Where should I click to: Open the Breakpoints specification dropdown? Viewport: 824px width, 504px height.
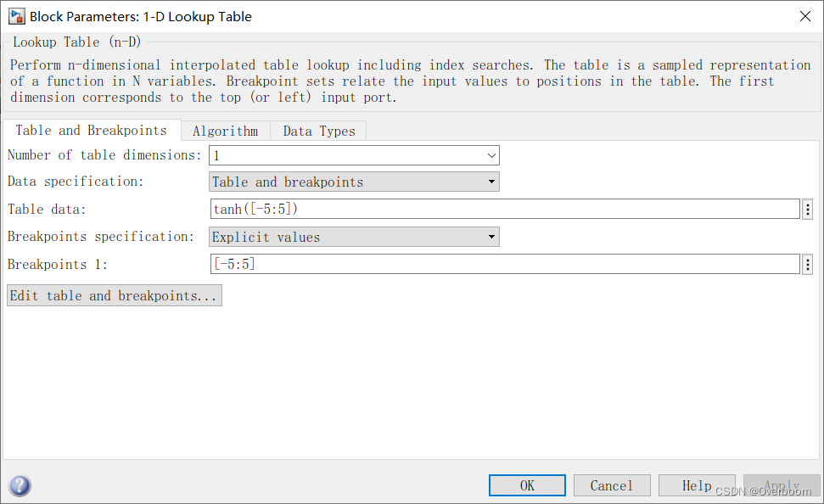pos(354,237)
